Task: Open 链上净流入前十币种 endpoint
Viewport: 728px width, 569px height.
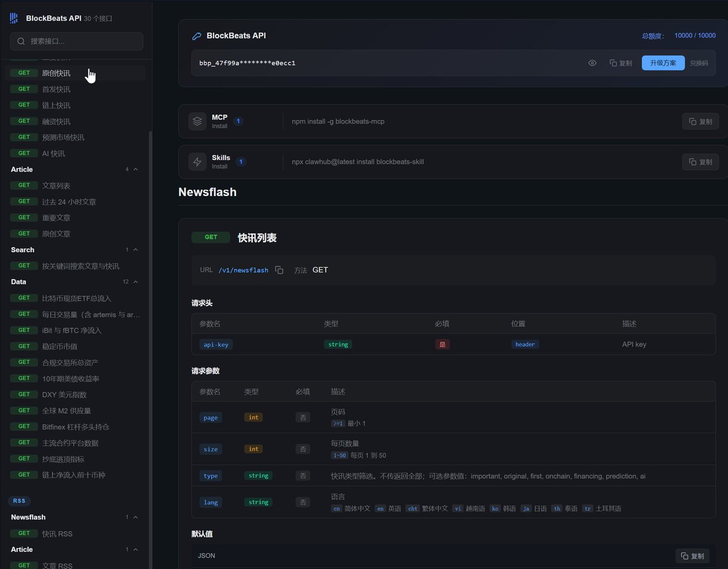Action: pos(75,475)
